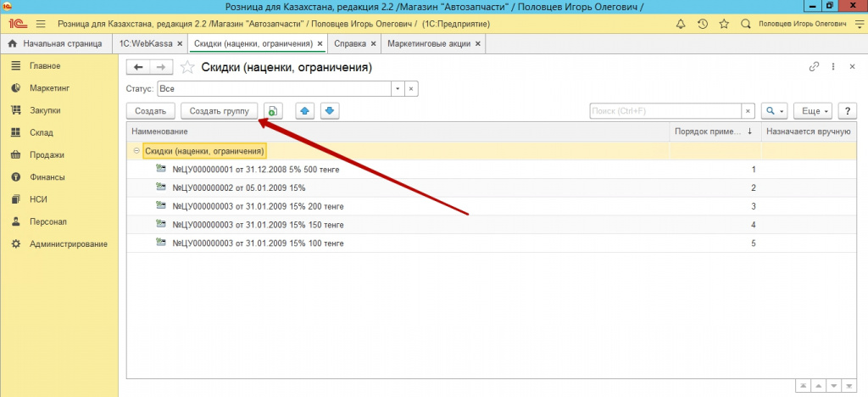Add form to favorites with star

coord(187,68)
